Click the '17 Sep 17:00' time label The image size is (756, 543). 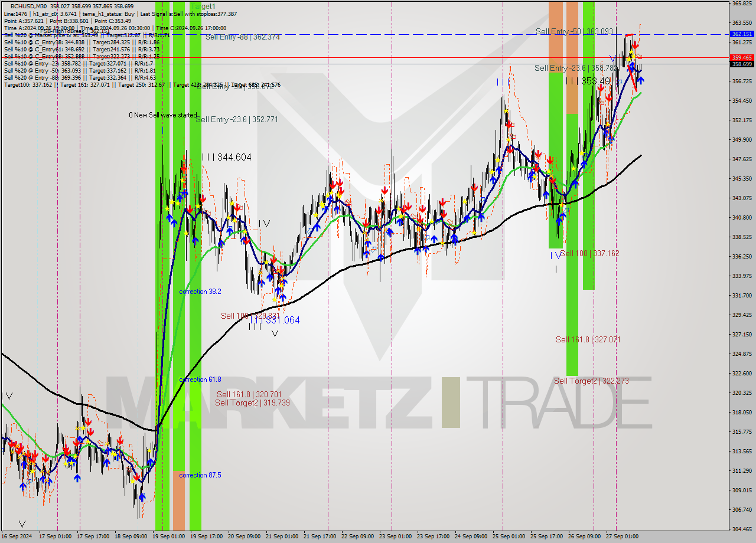tap(92, 537)
